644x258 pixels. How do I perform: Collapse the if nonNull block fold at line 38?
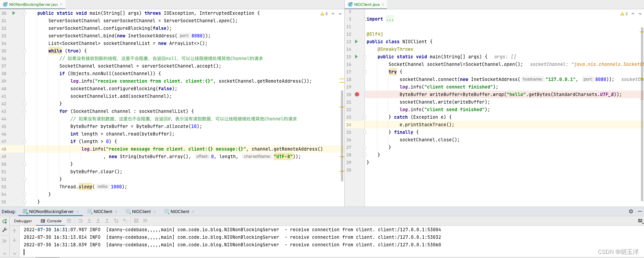[24, 73]
